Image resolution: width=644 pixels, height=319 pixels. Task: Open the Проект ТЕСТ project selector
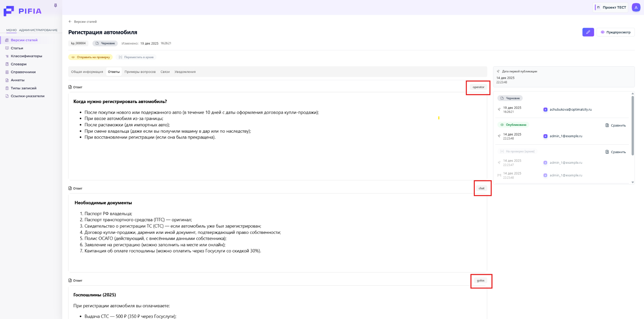click(x=611, y=7)
